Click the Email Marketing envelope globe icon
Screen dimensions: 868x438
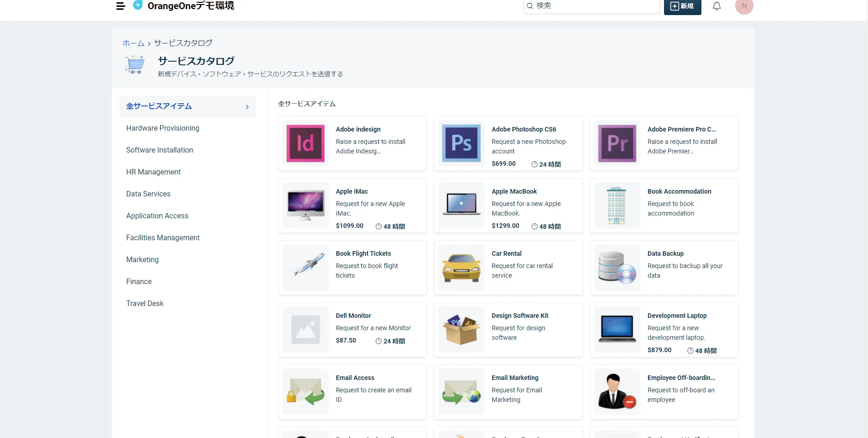pyautogui.click(x=461, y=392)
